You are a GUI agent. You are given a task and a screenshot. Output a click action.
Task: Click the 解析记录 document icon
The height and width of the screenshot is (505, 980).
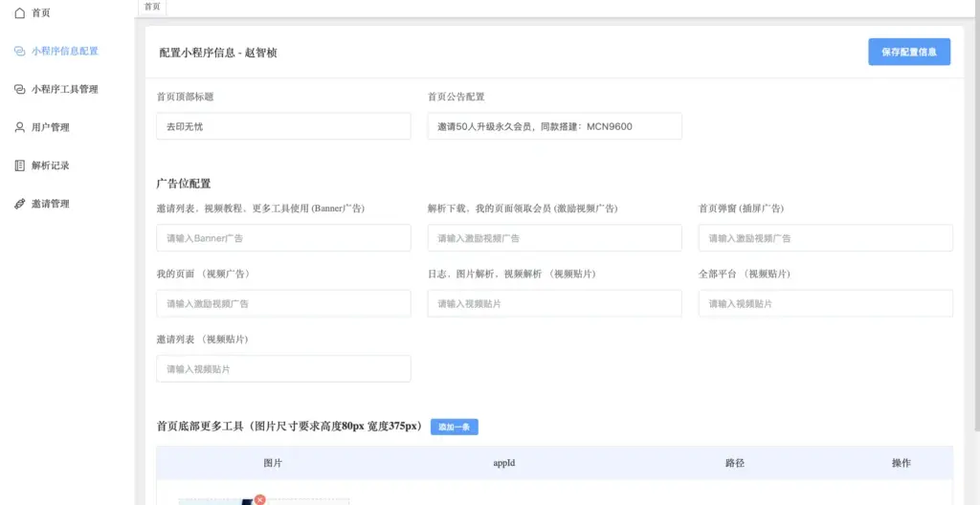click(x=19, y=165)
